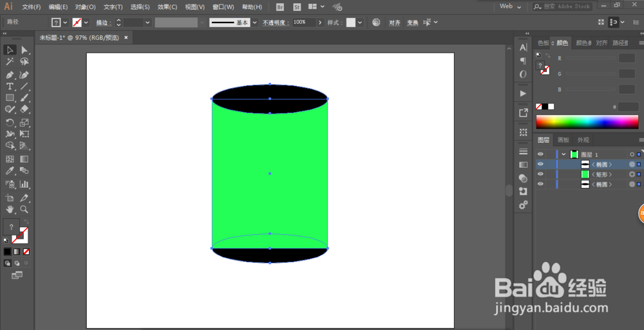Open the 效果(C) menu
The image size is (644, 330).
[167, 7]
